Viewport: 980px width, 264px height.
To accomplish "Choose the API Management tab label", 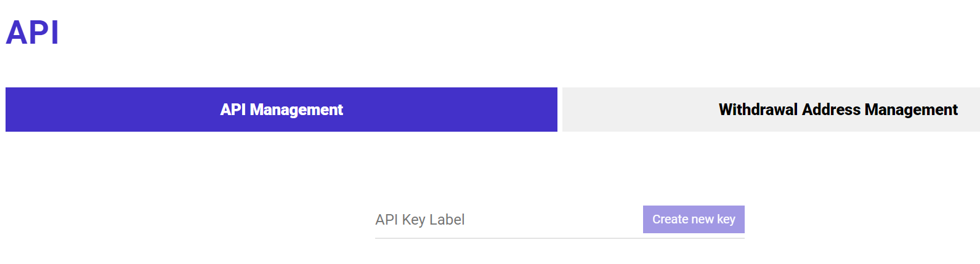I will pyautogui.click(x=281, y=110).
